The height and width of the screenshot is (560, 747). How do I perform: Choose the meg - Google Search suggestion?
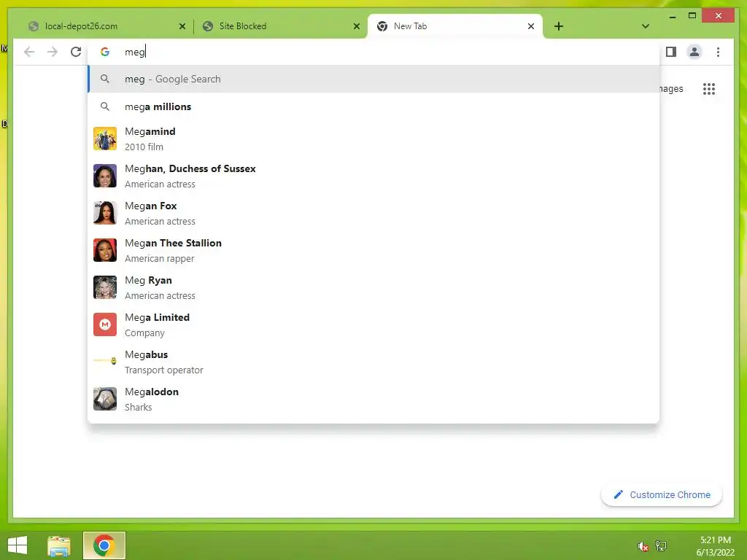(373, 79)
